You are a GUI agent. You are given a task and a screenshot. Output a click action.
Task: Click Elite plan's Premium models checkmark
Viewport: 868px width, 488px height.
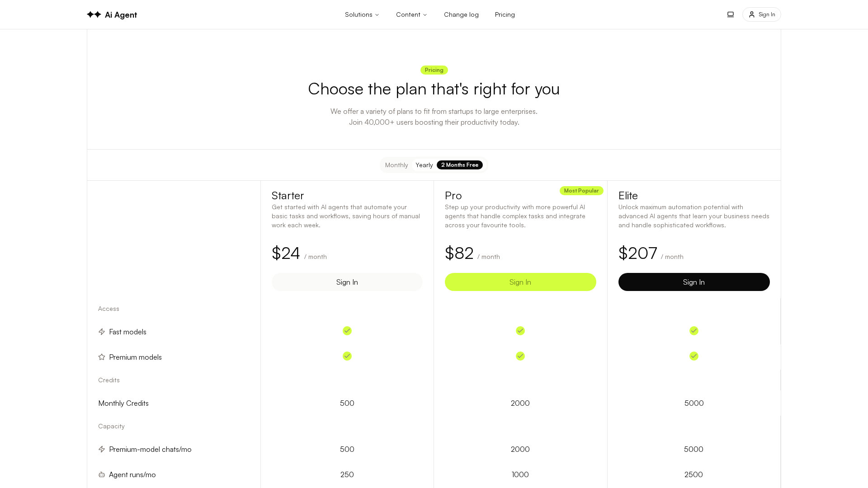[693, 356]
